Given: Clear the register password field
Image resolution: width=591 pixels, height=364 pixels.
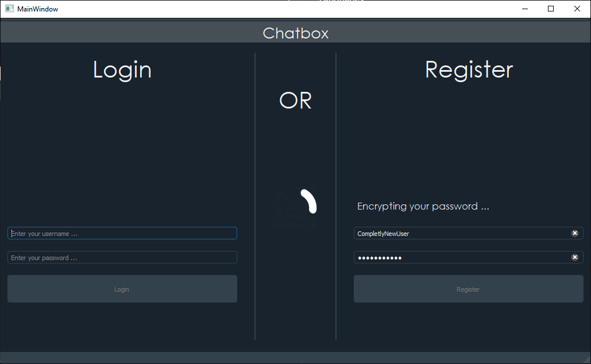Looking at the screenshot, I should point(575,257).
